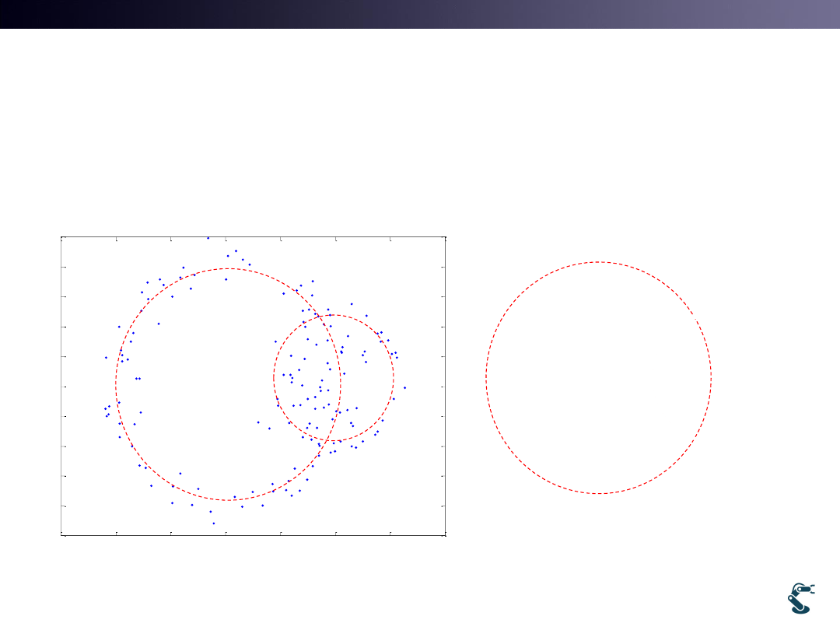
Task: Select the scatter plot image
Action: tap(254, 386)
